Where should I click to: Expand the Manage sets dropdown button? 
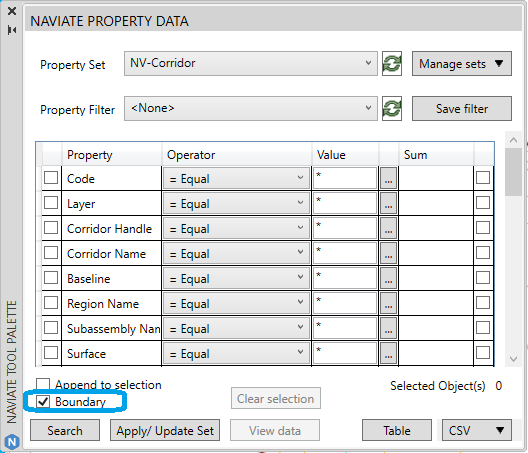click(x=462, y=64)
